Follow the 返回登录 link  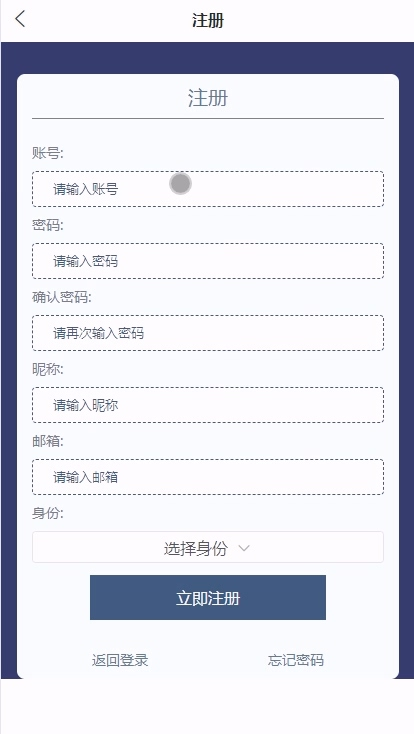click(x=120, y=660)
